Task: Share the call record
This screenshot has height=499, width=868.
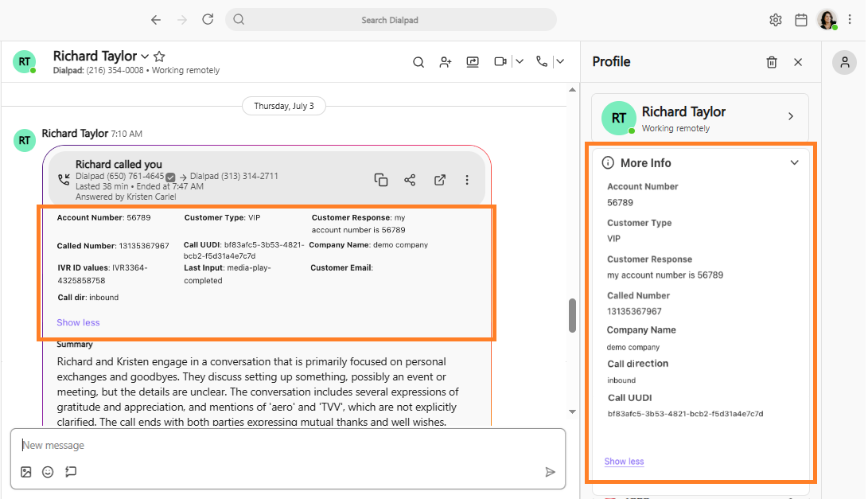Action: (410, 180)
